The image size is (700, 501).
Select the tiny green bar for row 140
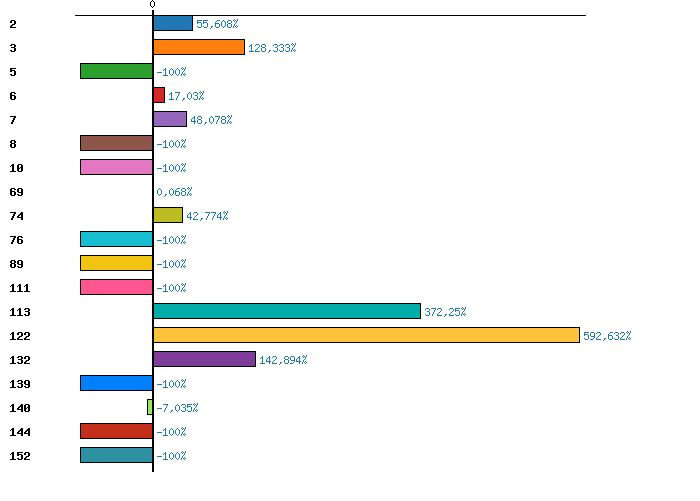pos(150,407)
